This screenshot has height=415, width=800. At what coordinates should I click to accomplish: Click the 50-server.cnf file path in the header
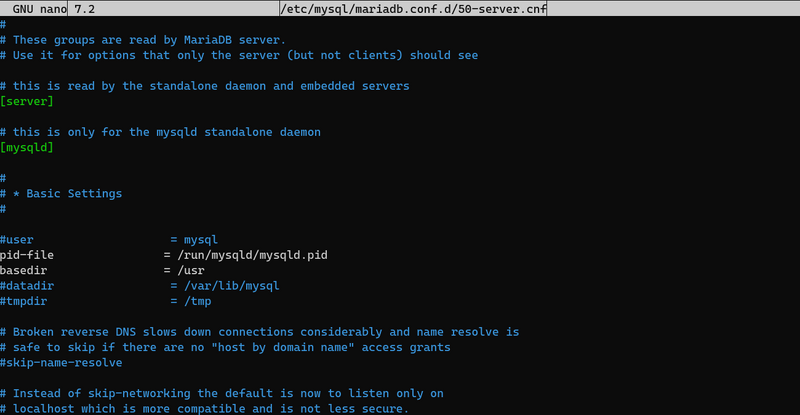coord(413,9)
